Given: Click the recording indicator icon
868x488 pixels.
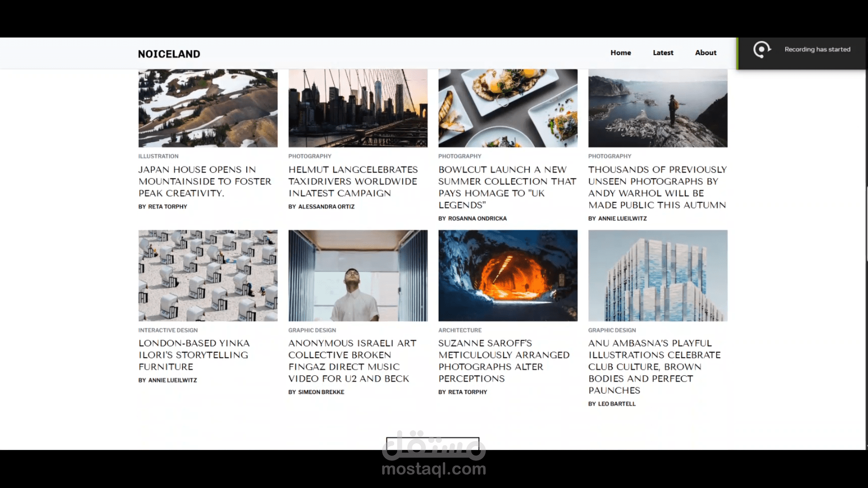Looking at the screenshot, I should (x=762, y=49).
